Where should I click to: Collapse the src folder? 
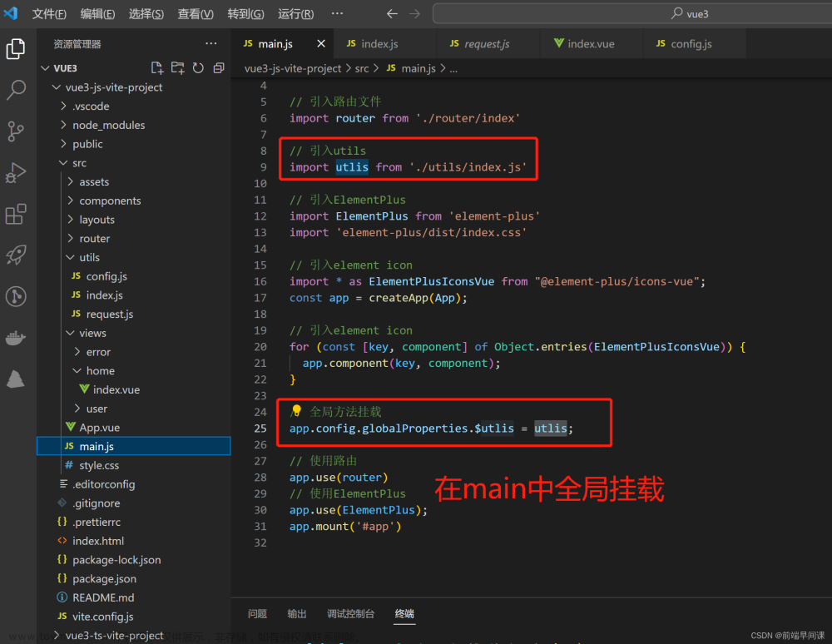pos(134,163)
